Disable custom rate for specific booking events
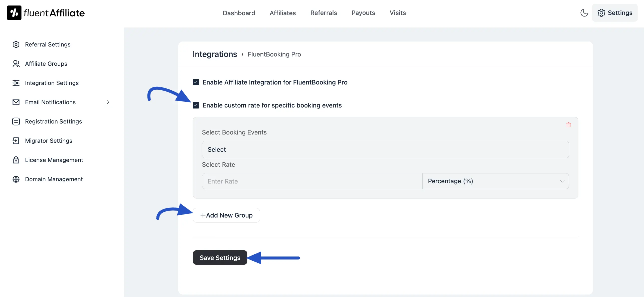This screenshot has height=297, width=644. tap(196, 105)
